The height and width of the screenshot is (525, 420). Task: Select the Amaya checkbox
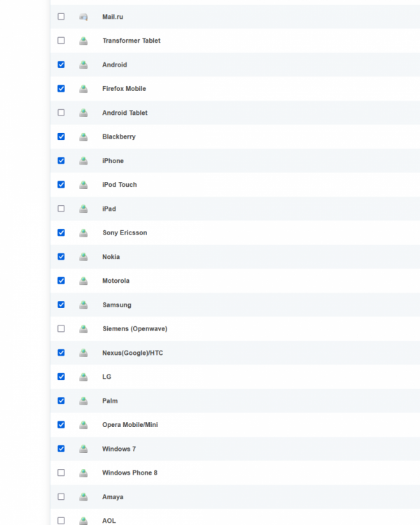(61, 497)
